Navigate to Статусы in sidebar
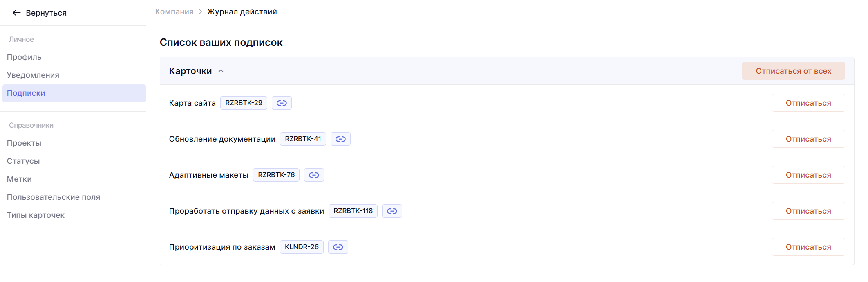 point(23,161)
